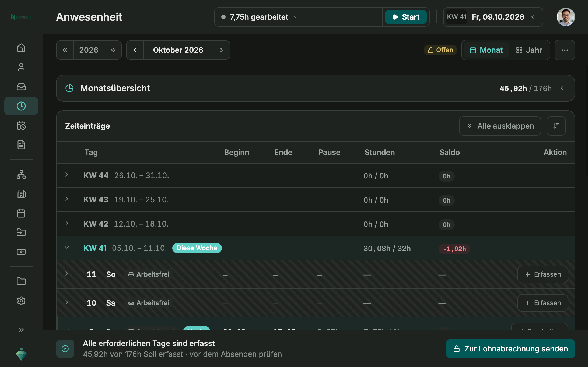Go to previous year with double-left arrows
Screen dimensions: 588x367
pyautogui.click(x=65, y=50)
